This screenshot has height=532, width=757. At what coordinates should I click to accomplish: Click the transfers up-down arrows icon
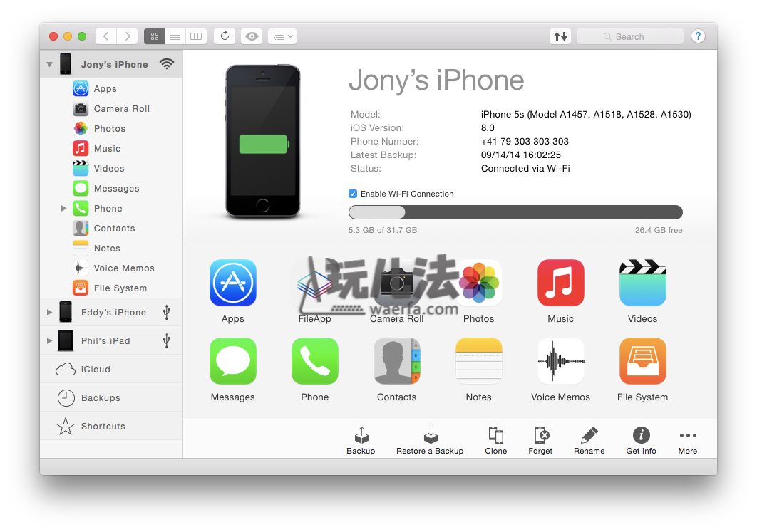coord(560,36)
